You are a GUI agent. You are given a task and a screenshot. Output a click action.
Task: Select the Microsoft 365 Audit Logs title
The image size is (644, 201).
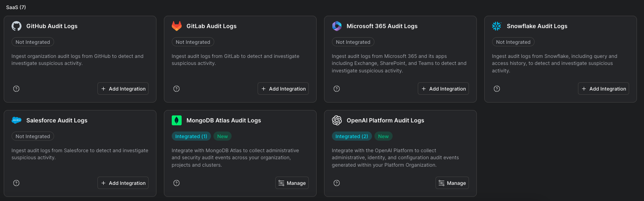point(382,26)
